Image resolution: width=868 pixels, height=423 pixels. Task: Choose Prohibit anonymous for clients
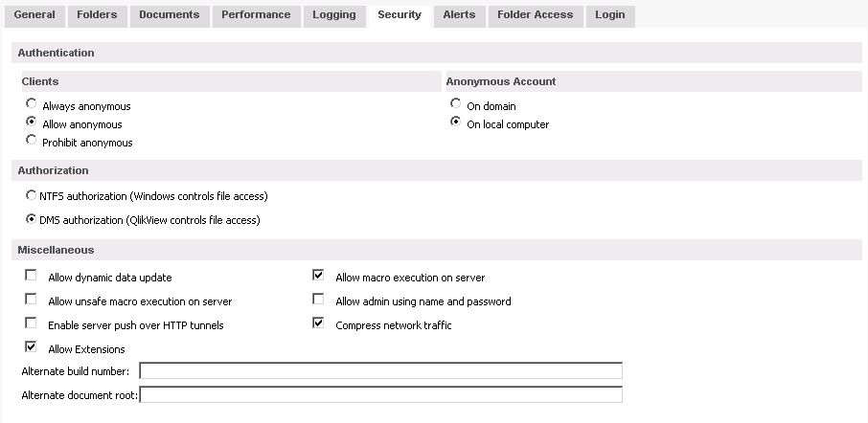(32, 142)
